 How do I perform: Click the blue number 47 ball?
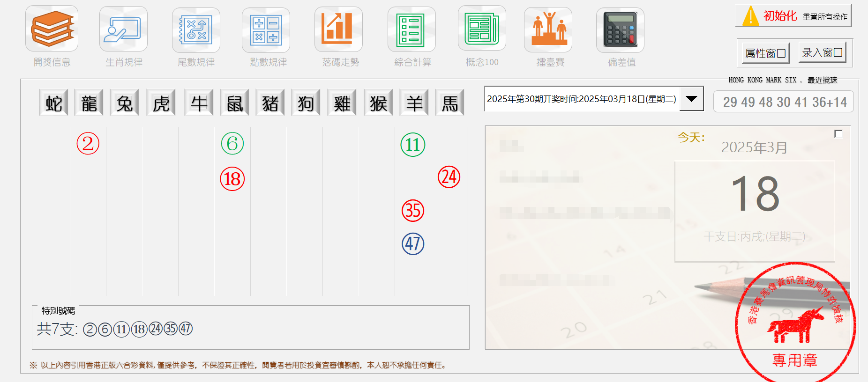[x=413, y=244]
